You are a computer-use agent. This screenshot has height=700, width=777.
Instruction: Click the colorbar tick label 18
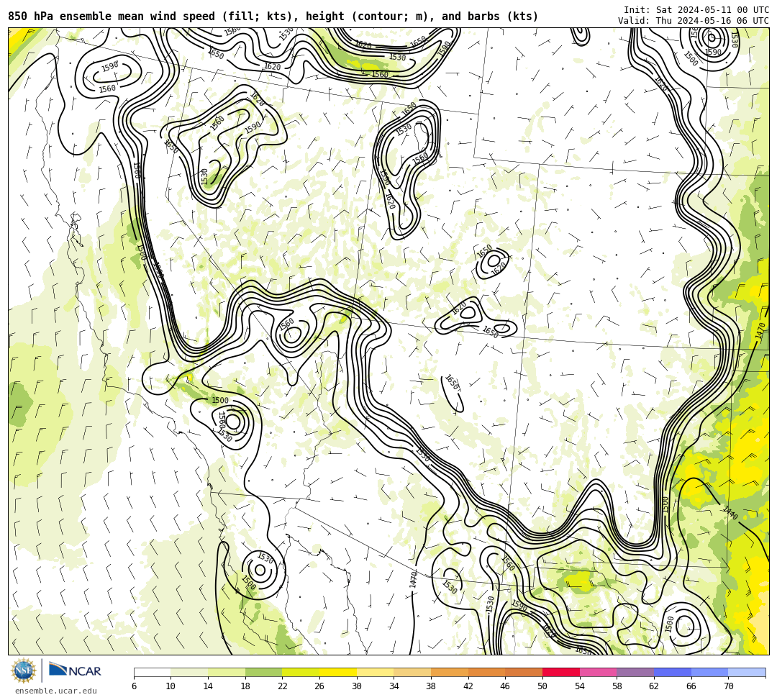coord(245,686)
